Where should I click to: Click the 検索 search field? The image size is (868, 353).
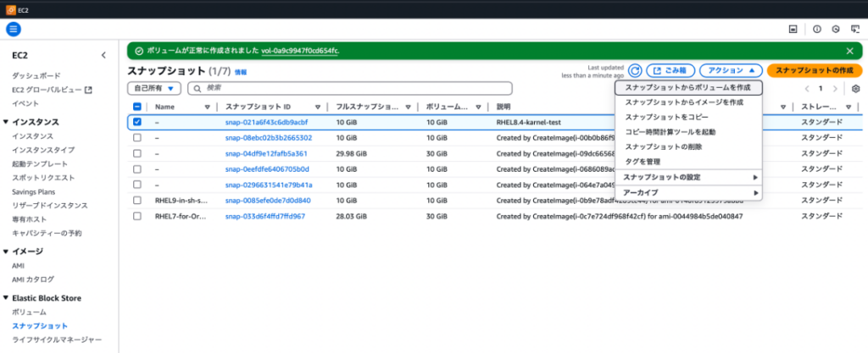point(350,88)
